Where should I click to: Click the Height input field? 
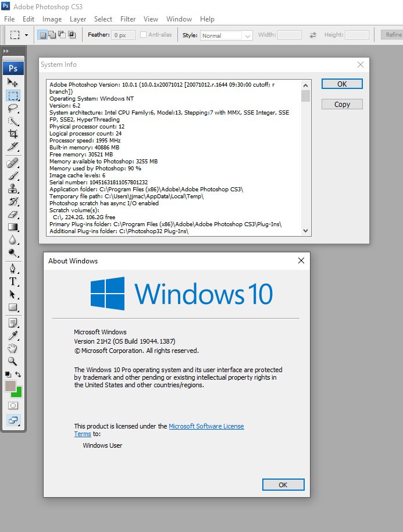[357, 35]
